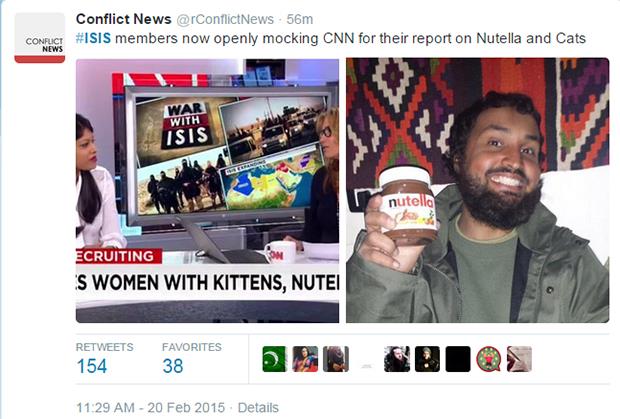Open the third retweeter avatar
Image resolution: width=620 pixels, height=419 pixels.
coord(336,359)
